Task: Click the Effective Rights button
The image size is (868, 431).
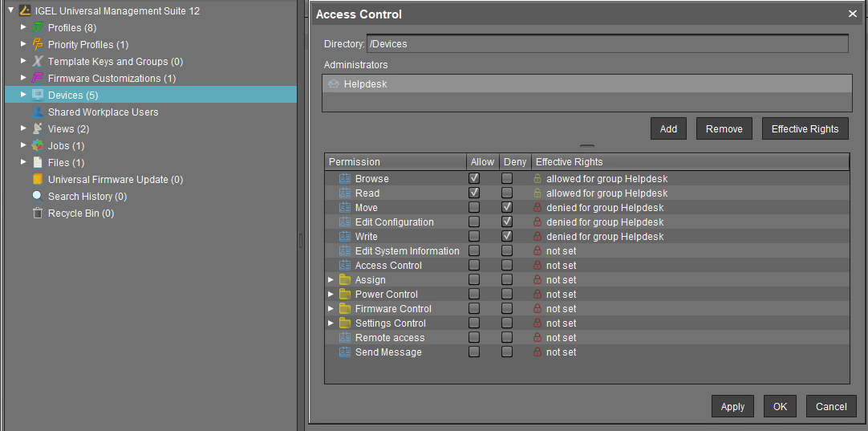Action: pos(805,129)
